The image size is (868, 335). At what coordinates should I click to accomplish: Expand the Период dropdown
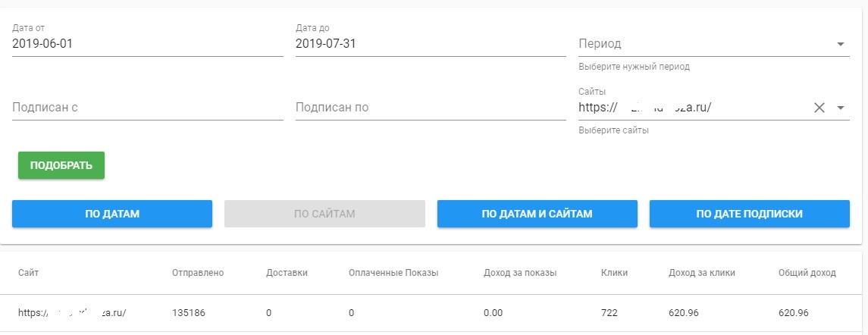[x=840, y=44]
